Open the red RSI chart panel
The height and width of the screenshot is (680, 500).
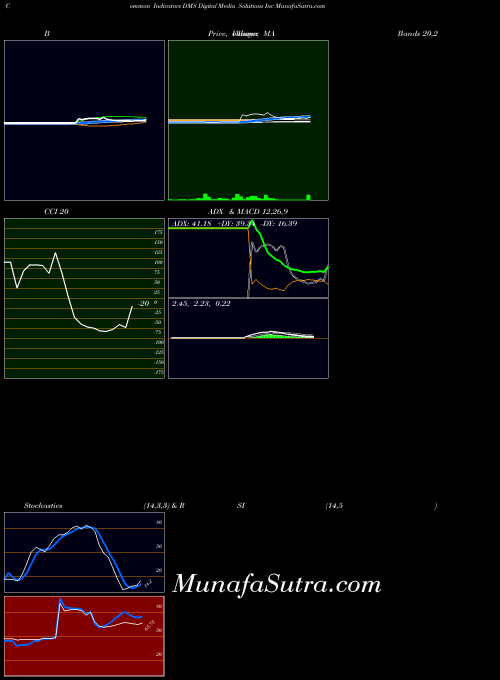pos(85,636)
